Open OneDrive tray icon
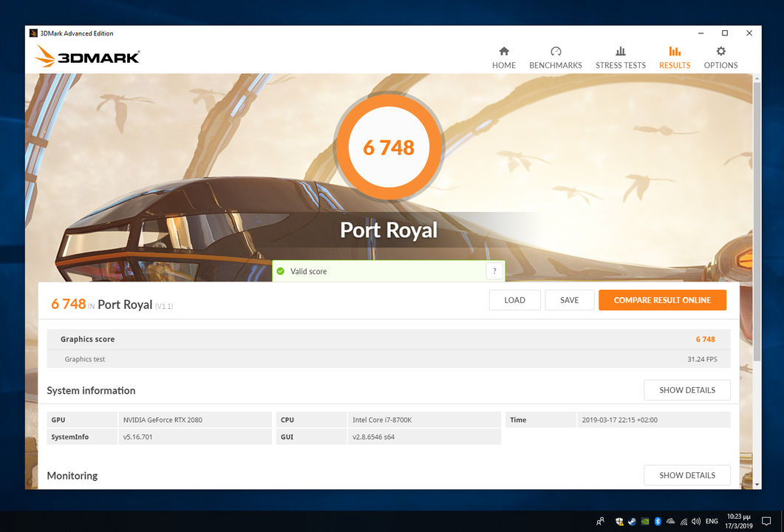 click(670, 522)
